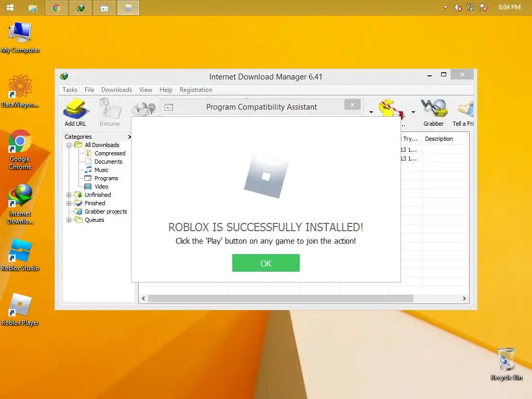
Task: Select the Unfinished category label
Action: [98, 195]
